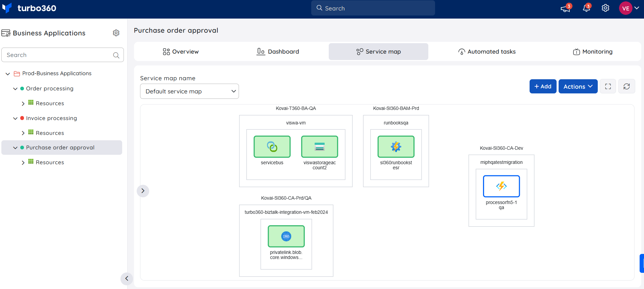This screenshot has height=289, width=644.
Task: Click Resources grid icon under Purchase order approval
Action: (31, 162)
